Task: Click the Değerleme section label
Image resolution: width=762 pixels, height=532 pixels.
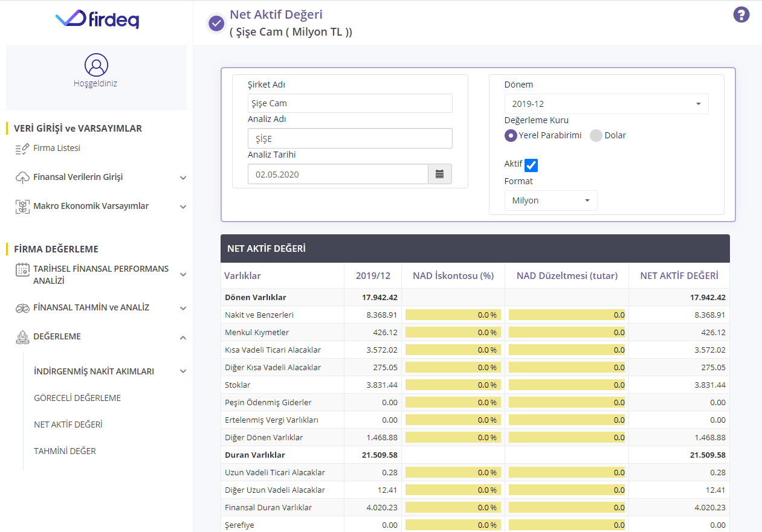Action: tap(57, 336)
